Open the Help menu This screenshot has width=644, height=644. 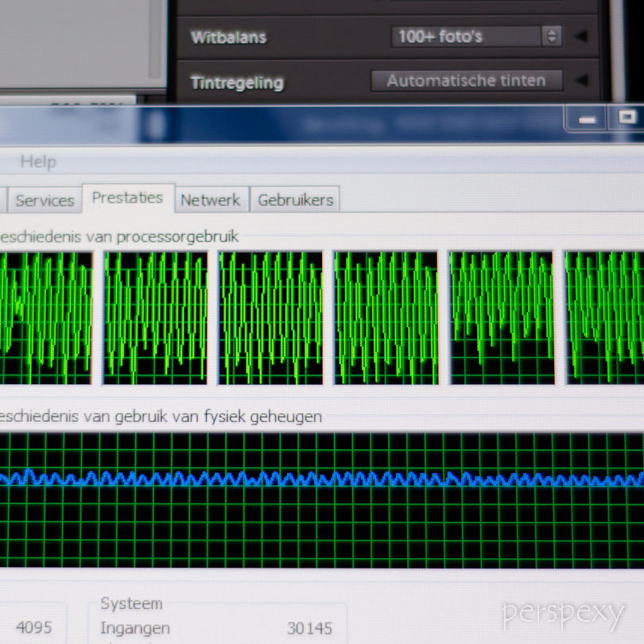pyautogui.click(x=38, y=161)
